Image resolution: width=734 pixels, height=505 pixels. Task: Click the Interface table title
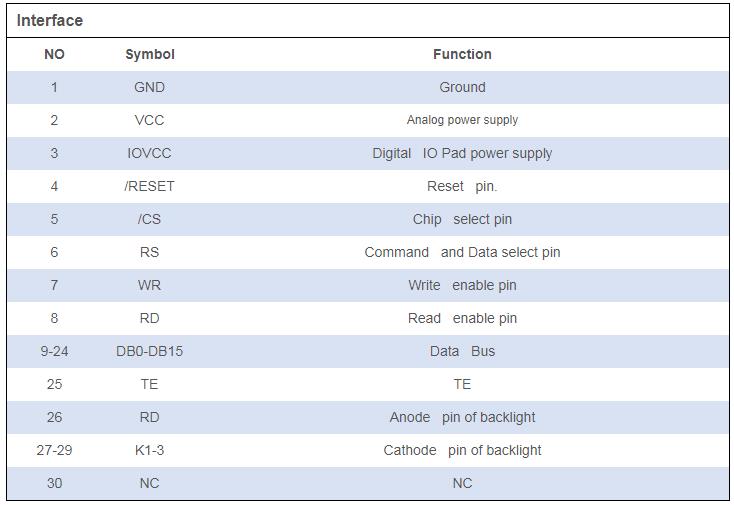click(x=50, y=21)
